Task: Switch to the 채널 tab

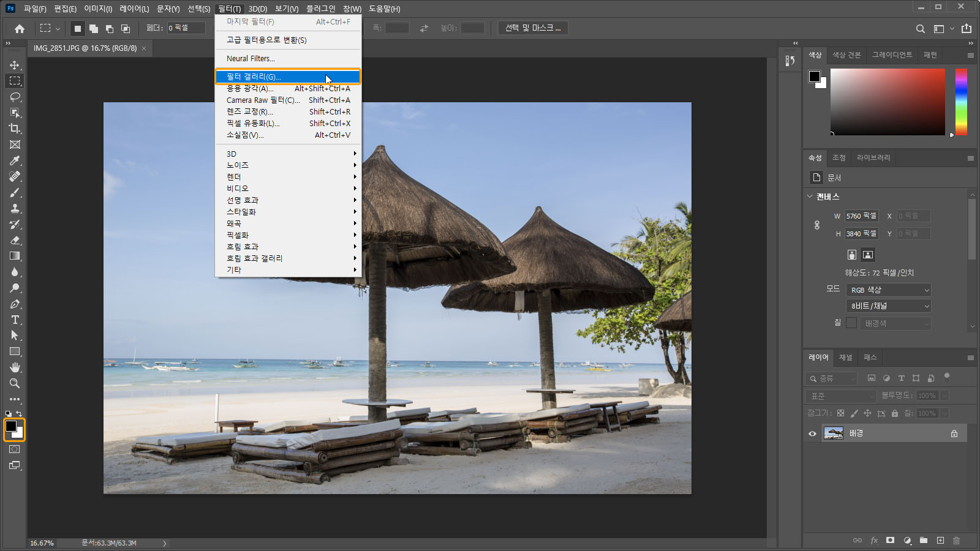Action: [x=845, y=358]
